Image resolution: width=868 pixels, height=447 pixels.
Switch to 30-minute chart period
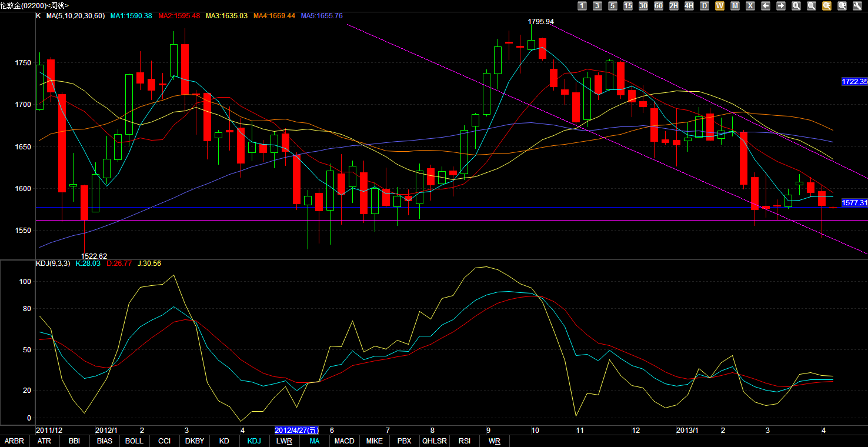643,6
